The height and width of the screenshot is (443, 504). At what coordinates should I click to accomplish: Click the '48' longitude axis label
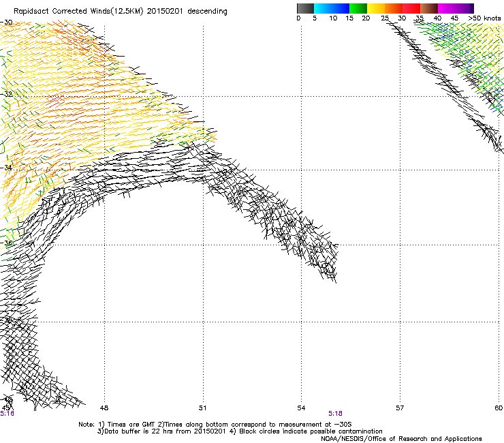(x=104, y=408)
